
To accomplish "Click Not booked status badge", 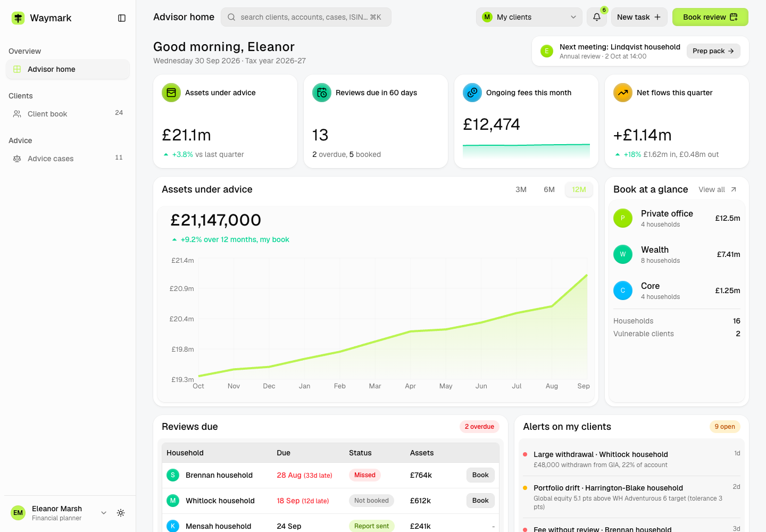I will coord(371,501).
